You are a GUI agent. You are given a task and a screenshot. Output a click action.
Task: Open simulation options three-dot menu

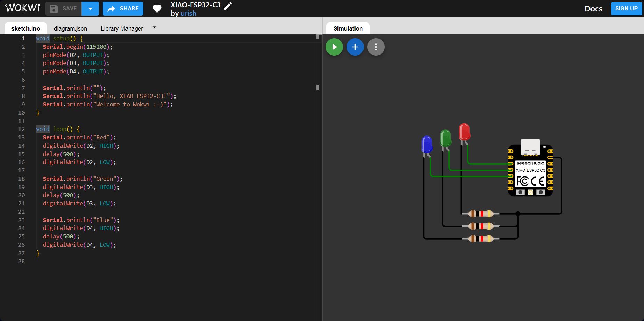[376, 47]
